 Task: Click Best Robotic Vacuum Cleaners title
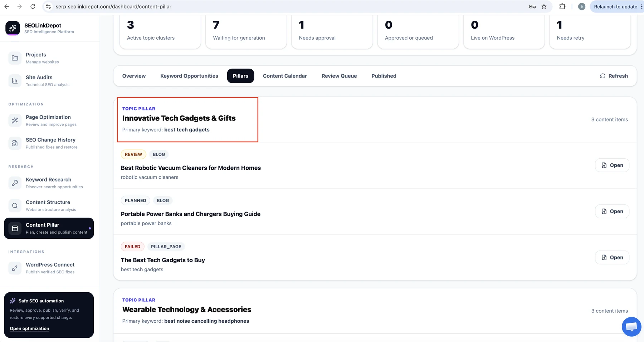pos(191,168)
